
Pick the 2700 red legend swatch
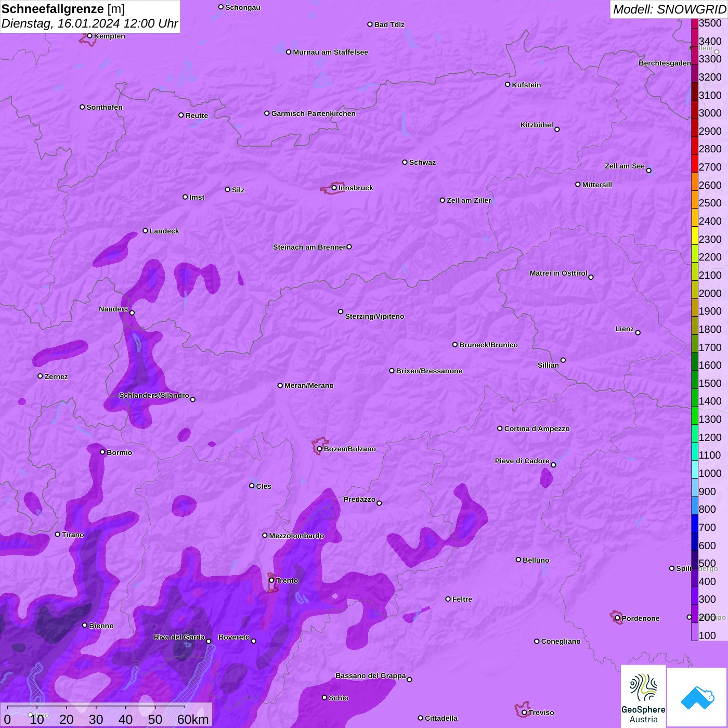694,163
